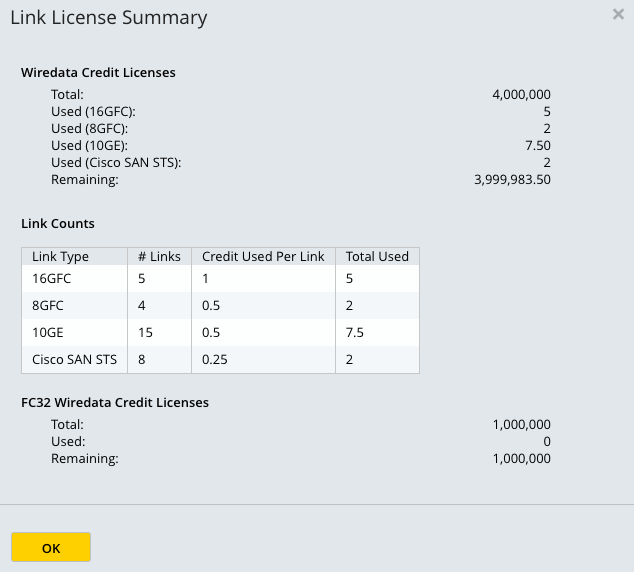
Task: Click the Credit Used Per Link header
Action: point(263,256)
